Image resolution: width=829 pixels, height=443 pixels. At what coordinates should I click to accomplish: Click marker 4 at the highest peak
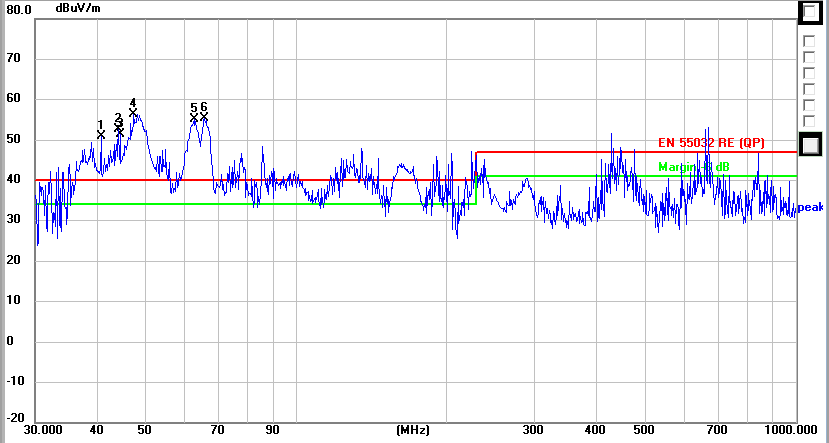(x=133, y=112)
